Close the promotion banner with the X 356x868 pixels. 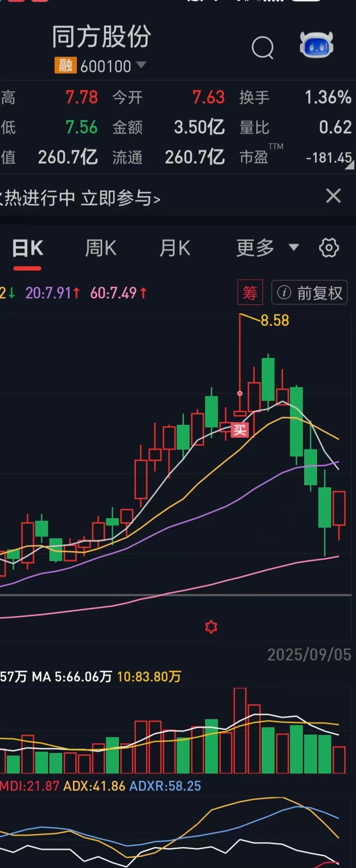(x=333, y=196)
